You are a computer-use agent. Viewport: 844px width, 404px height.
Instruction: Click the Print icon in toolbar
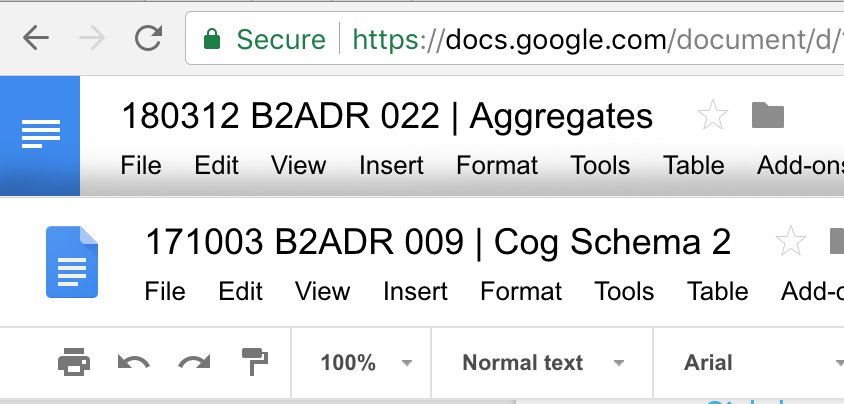click(x=74, y=362)
